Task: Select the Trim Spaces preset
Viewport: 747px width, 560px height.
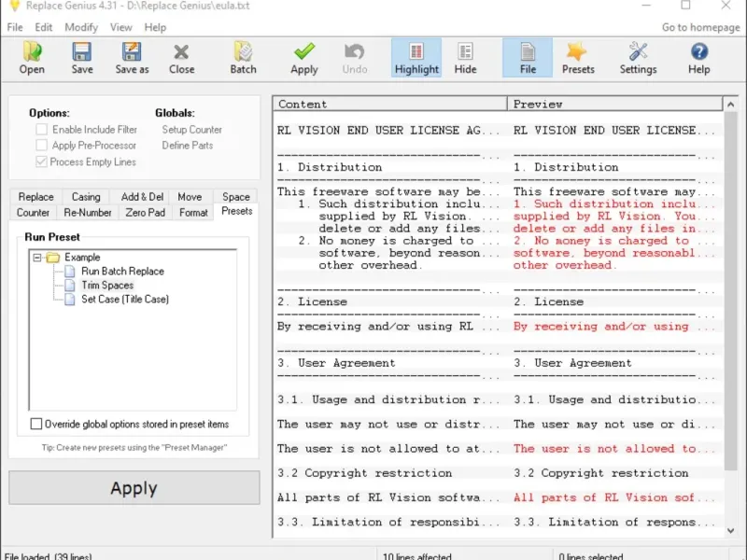Action: (106, 286)
